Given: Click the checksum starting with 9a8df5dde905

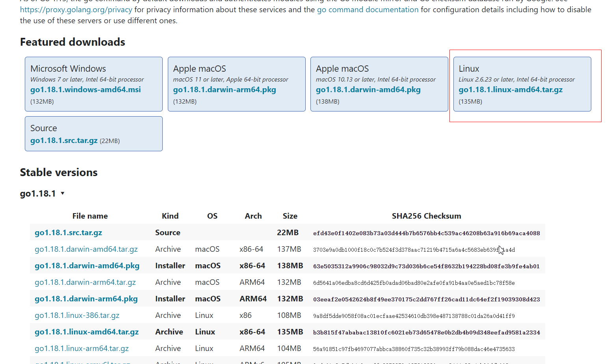Looking at the screenshot, I should pos(414,316).
